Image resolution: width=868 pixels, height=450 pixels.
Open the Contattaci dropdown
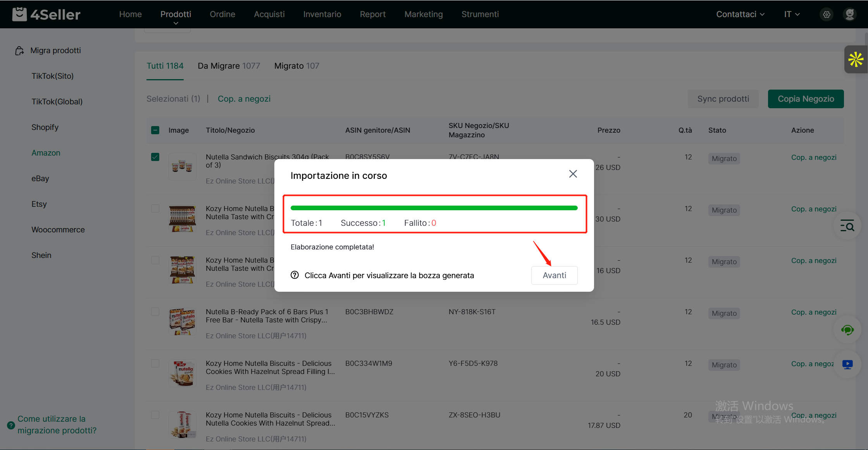pyautogui.click(x=740, y=14)
